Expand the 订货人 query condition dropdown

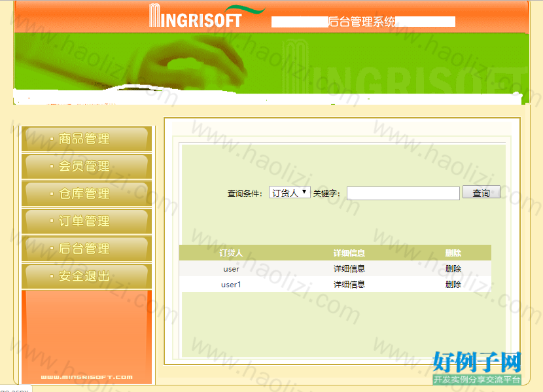[x=290, y=192]
